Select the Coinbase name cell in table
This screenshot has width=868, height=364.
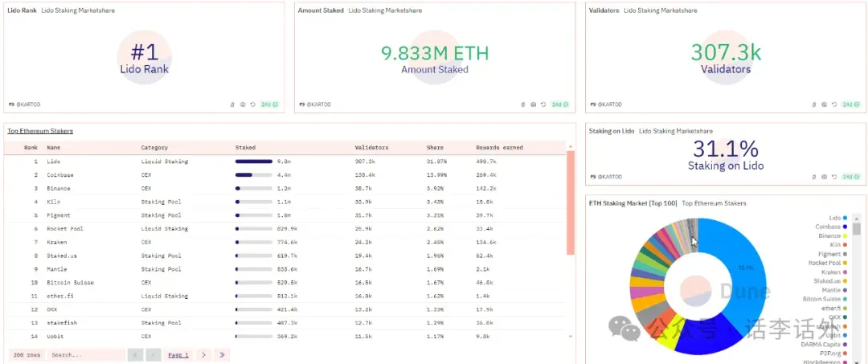[60, 175]
